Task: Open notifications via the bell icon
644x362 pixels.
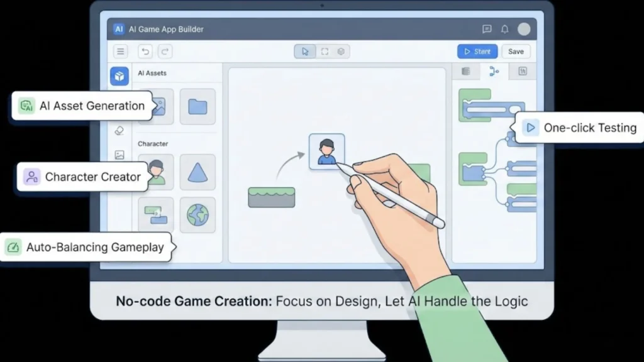Action: coord(504,29)
